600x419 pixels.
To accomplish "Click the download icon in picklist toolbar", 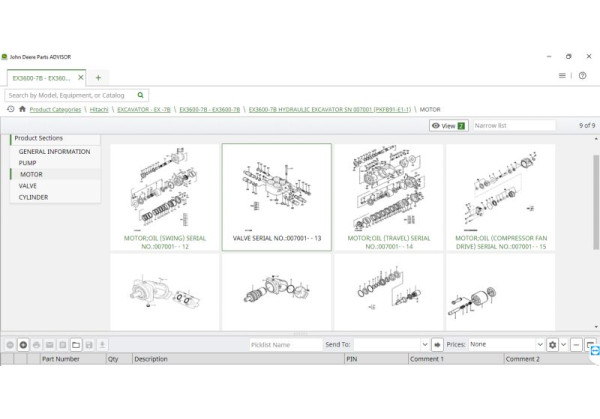I will tap(102, 344).
